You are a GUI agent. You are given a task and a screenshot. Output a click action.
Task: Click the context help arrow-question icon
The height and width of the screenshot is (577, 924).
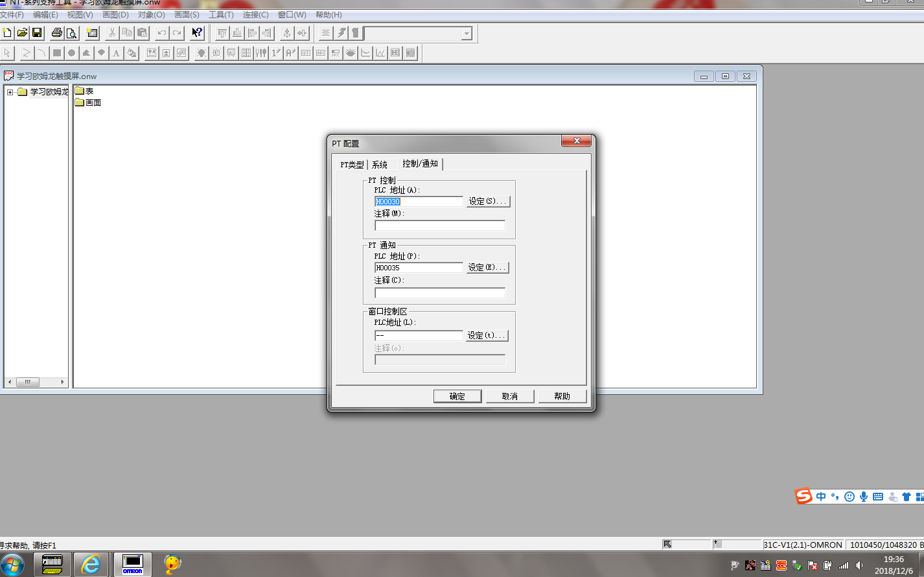pos(197,33)
